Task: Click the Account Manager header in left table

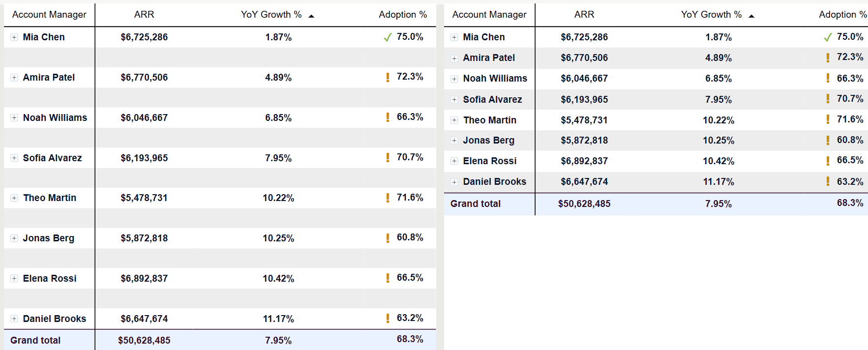Action: pos(49,15)
